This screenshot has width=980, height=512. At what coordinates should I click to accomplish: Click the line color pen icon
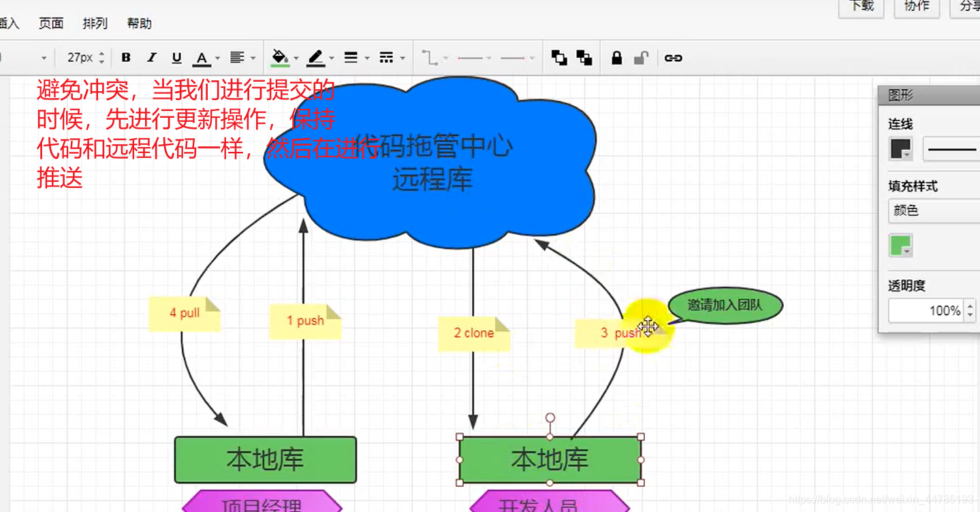[x=315, y=58]
